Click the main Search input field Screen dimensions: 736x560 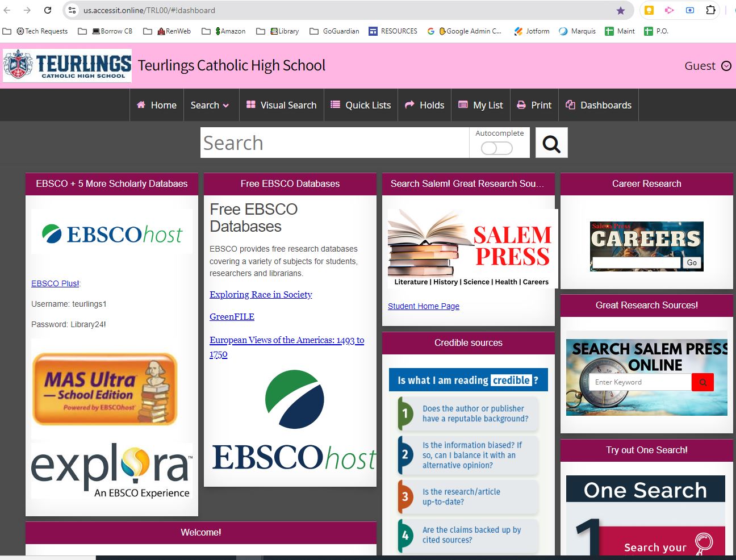(335, 143)
